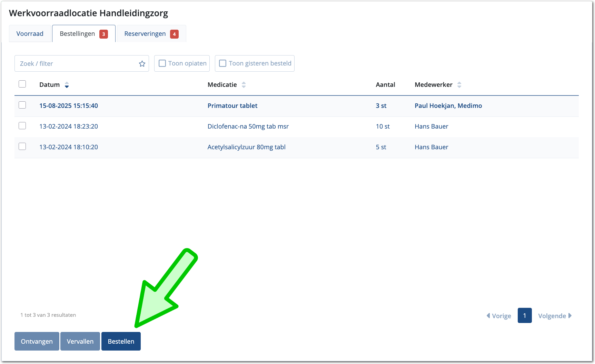Image resolution: width=595 pixels, height=364 pixels.
Task: Switch to the Voorraad tab
Action: [30, 34]
